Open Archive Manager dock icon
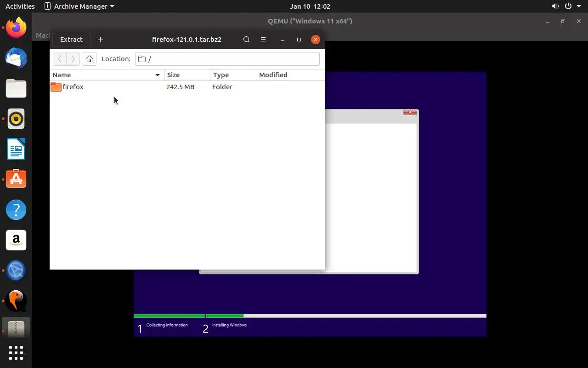Image resolution: width=588 pixels, height=368 pixels. tap(16, 328)
